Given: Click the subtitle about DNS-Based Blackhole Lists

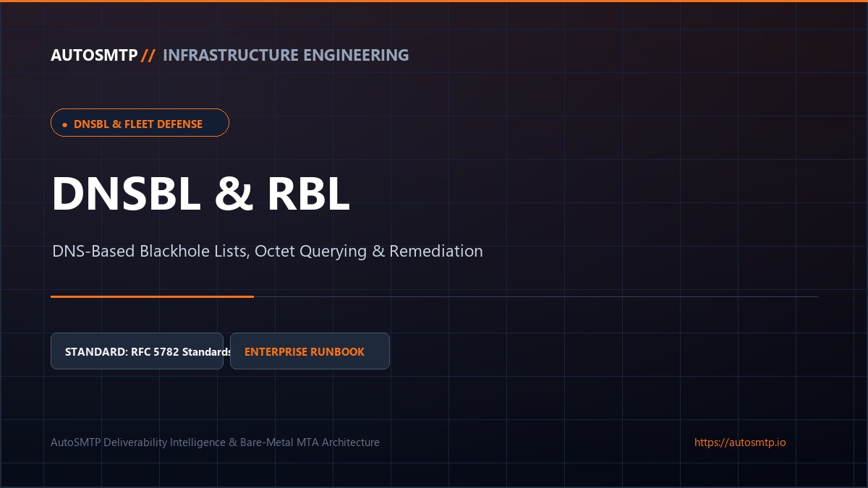Looking at the screenshot, I should pyautogui.click(x=267, y=252).
